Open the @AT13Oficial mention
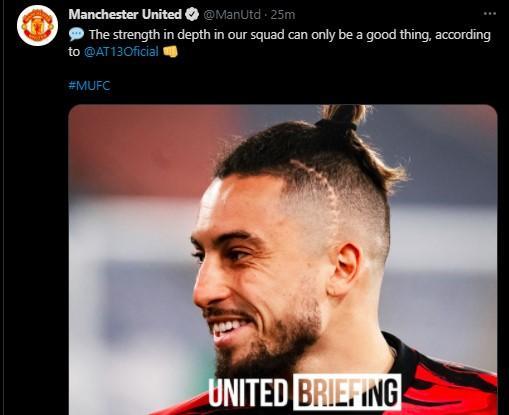The height and width of the screenshot is (415, 509). pyautogui.click(x=121, y=52)
